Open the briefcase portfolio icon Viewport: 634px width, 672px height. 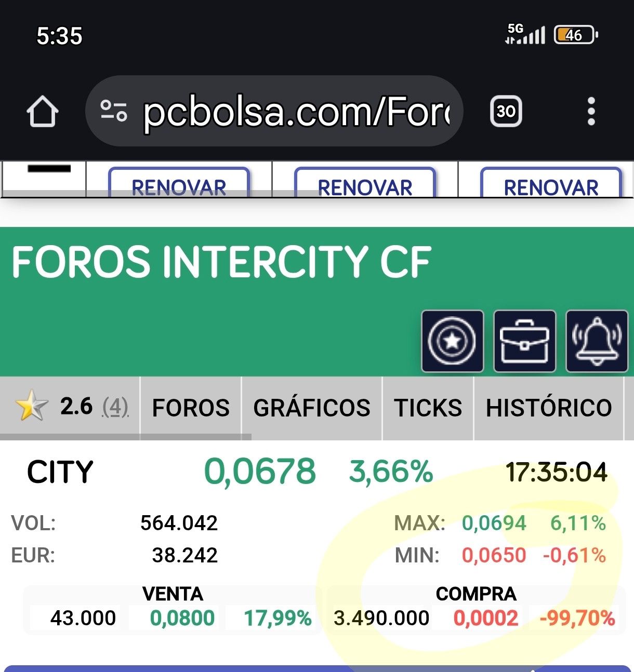pyautogui.click(x=524, y=341)
